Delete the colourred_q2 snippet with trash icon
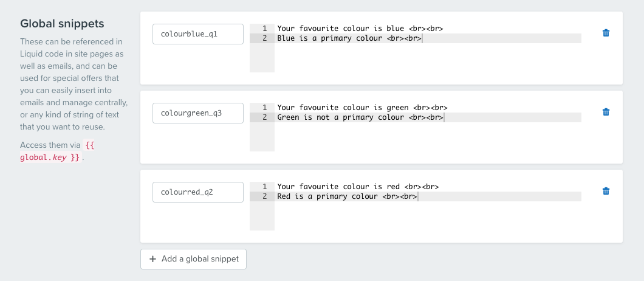The height and width of the screenshot is (281, 644). click(606, 191)
